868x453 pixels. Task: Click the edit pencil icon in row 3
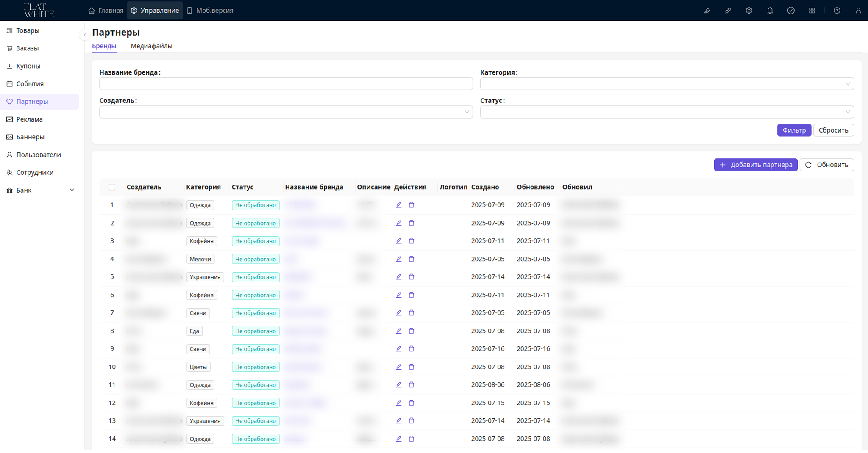tap(398, 241)
